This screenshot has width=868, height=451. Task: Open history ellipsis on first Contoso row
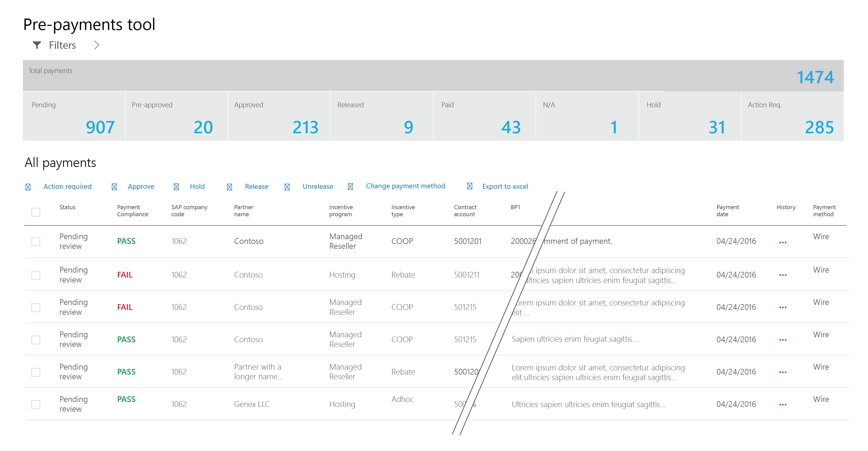tap(783, 242)
